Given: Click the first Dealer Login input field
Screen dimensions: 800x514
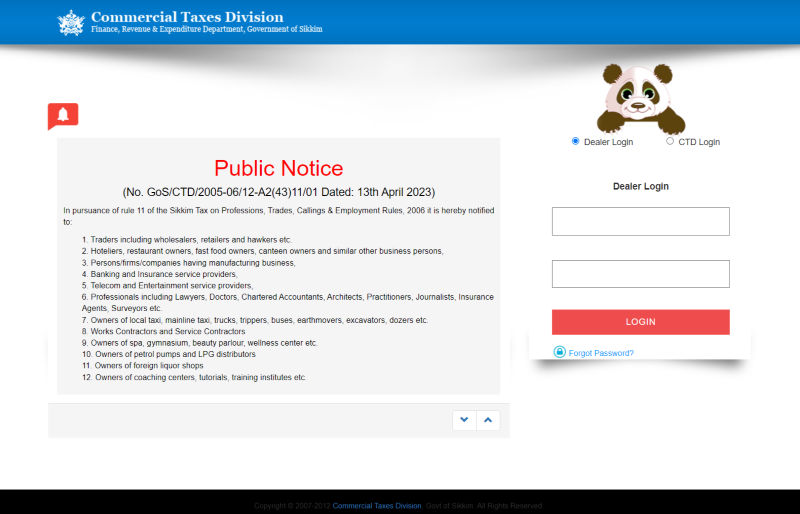Looking at the screenshot, I should [641, 222].
